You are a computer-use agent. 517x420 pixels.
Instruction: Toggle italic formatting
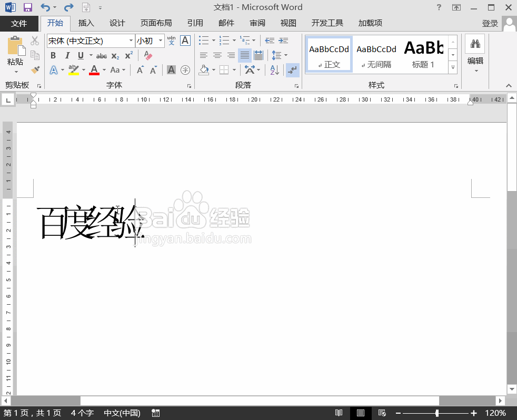[x=67, y=55]
